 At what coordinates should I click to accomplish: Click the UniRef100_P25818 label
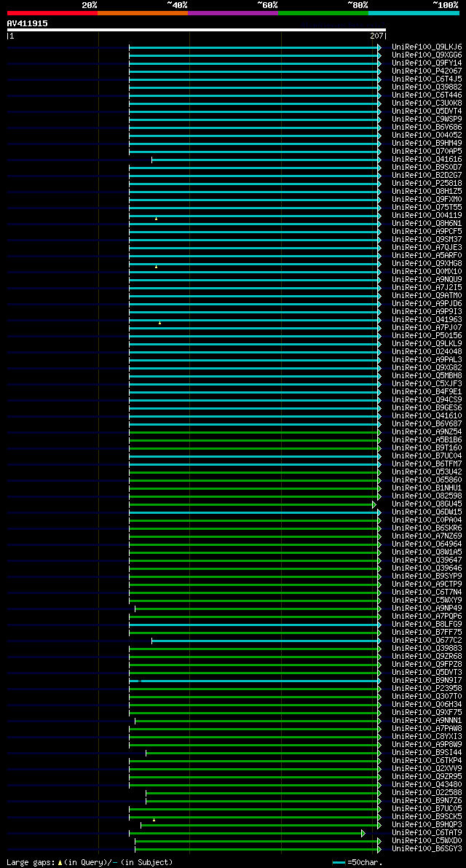click(427, 183)
